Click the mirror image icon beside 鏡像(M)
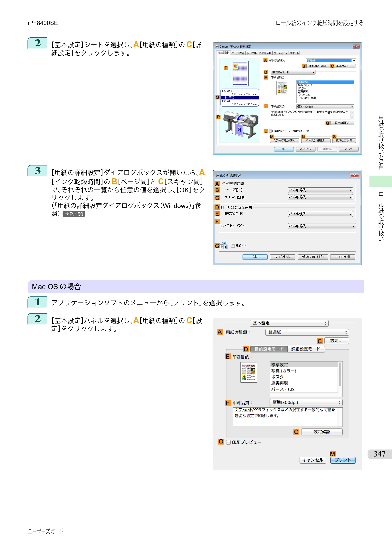Screen dimensions: 392x554 click(224, 246)
